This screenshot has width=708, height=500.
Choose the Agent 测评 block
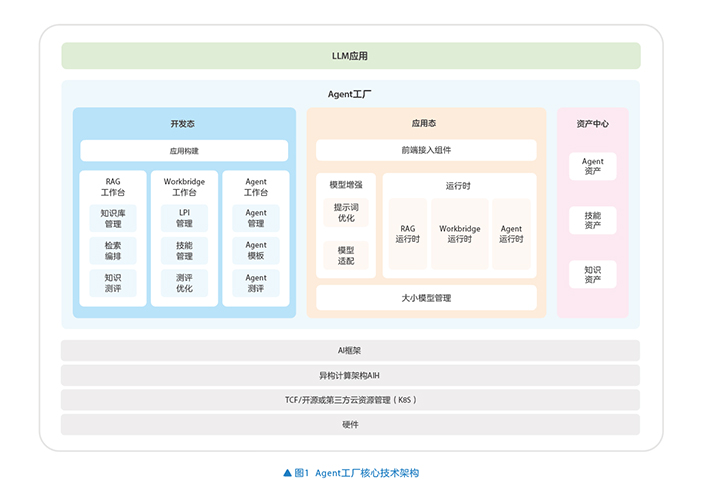[256, 283]
